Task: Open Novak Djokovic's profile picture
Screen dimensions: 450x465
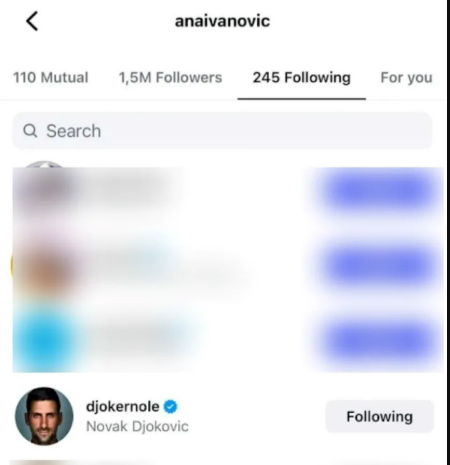Action: click(44, 416)
